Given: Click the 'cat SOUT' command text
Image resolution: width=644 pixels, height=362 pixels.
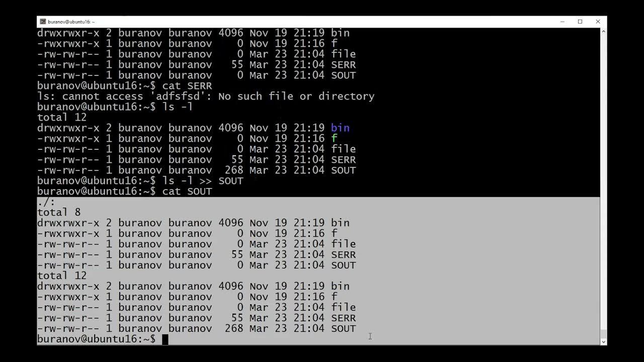Looking at the screenshot, I should pos(187,192).
